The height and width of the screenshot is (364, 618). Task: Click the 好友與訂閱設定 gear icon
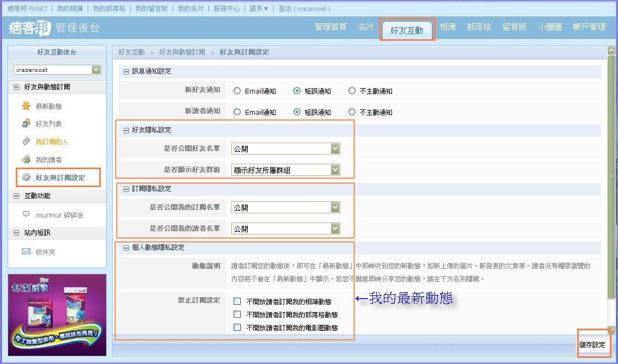(26, 177)
